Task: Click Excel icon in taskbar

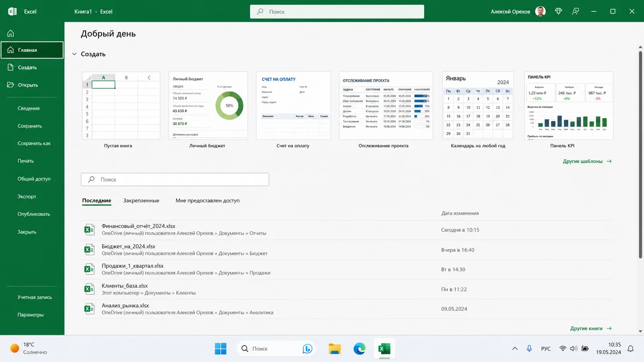Action: click(x=384, y=349)
